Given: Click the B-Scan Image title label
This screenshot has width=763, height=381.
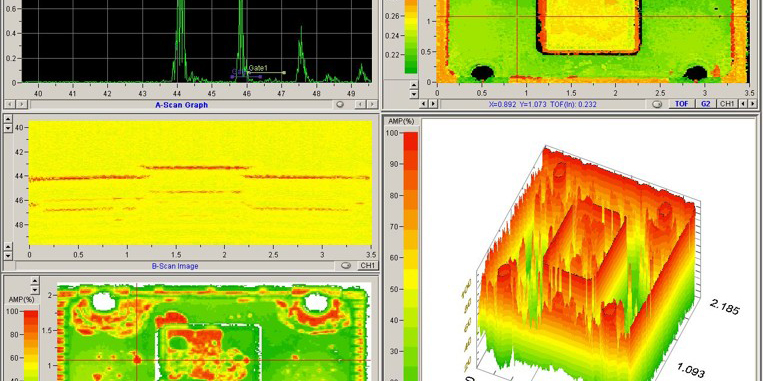Looking at the screenshot, I should pos(175,266).
